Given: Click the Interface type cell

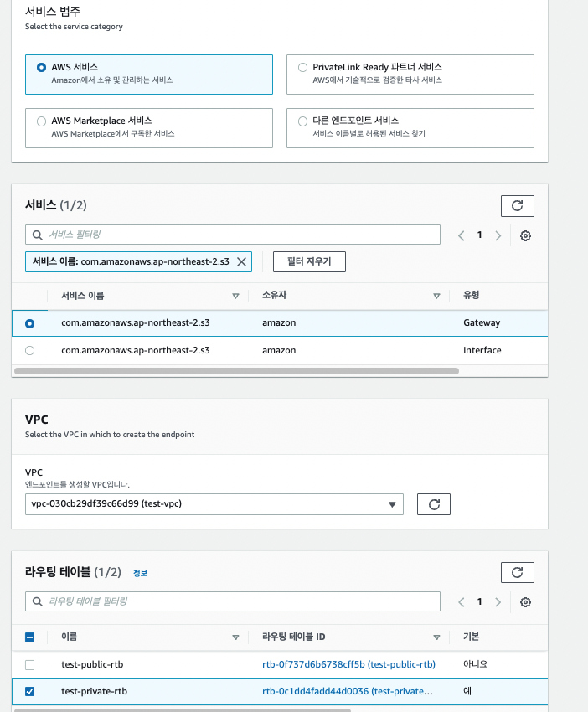Looking at the screenshot, I should (482, 350).
